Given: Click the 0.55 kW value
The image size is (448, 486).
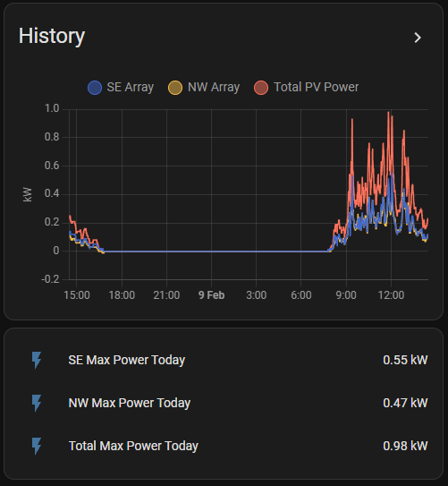Looking at the screenshot, I should (x=405, y=360).
